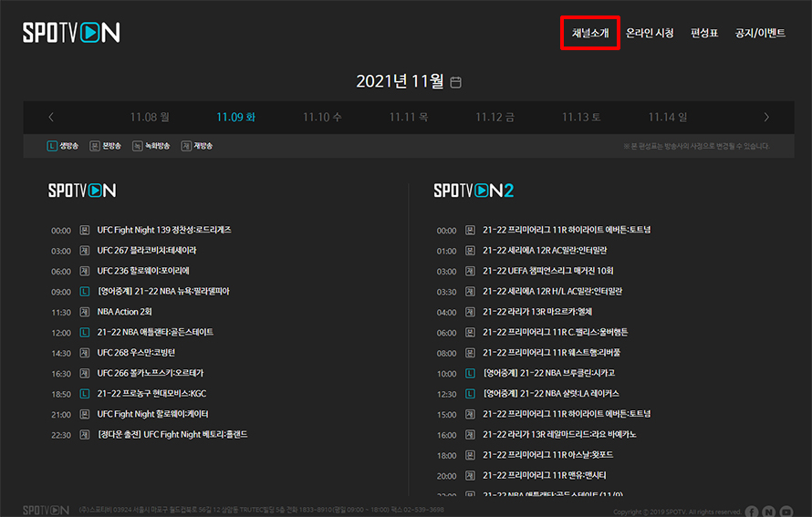Screen dimensions: 812x517
Task: Click the 녹화방송 legend icon
Action: [137, 146]
